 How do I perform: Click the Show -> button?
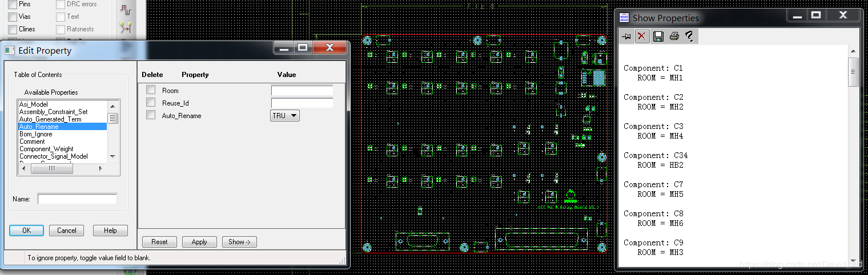click(x=239, y=242)
